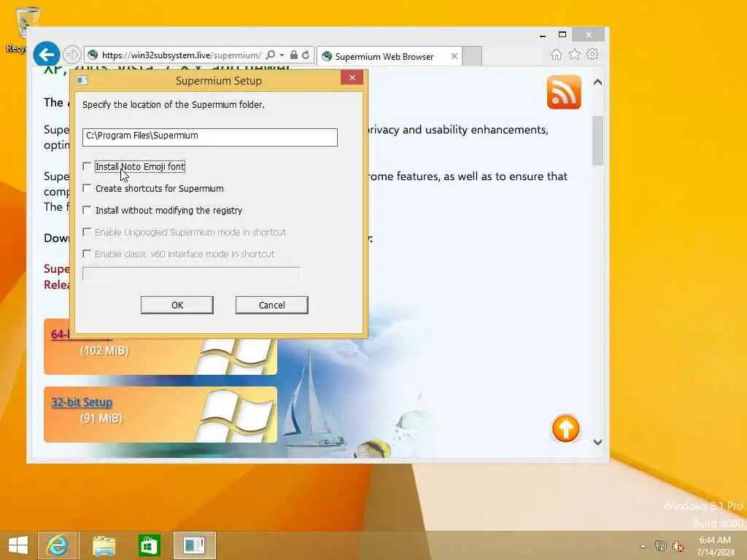Viewport: 747px width, 560px height.
Task: Open the browser Home icon
Action: 556,54
